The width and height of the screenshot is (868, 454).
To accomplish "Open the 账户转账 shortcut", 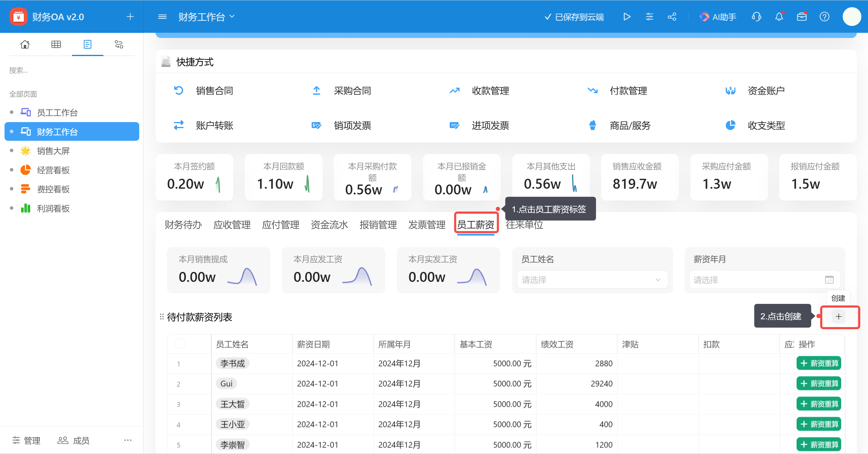I will (x=203, y=125).
